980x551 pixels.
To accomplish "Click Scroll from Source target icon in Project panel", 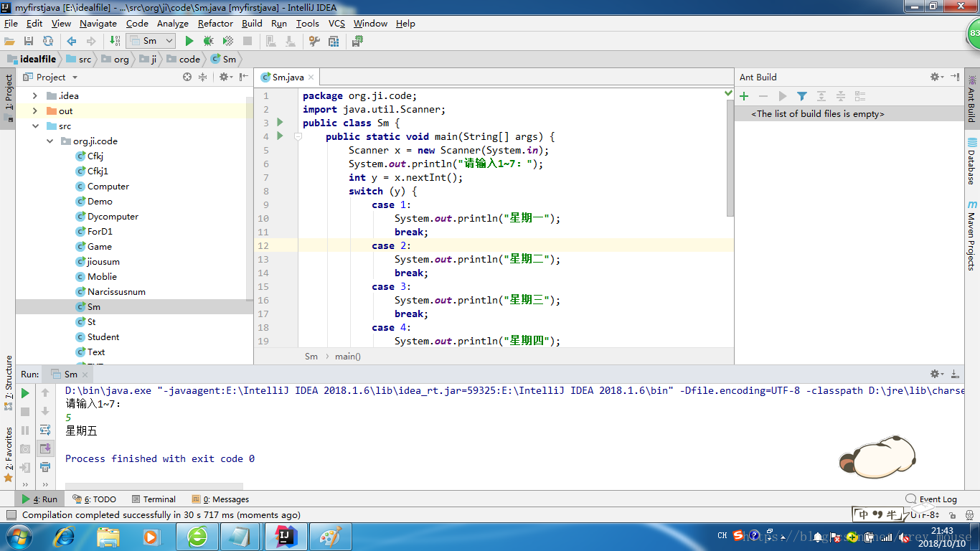I will tap(187, 77).
